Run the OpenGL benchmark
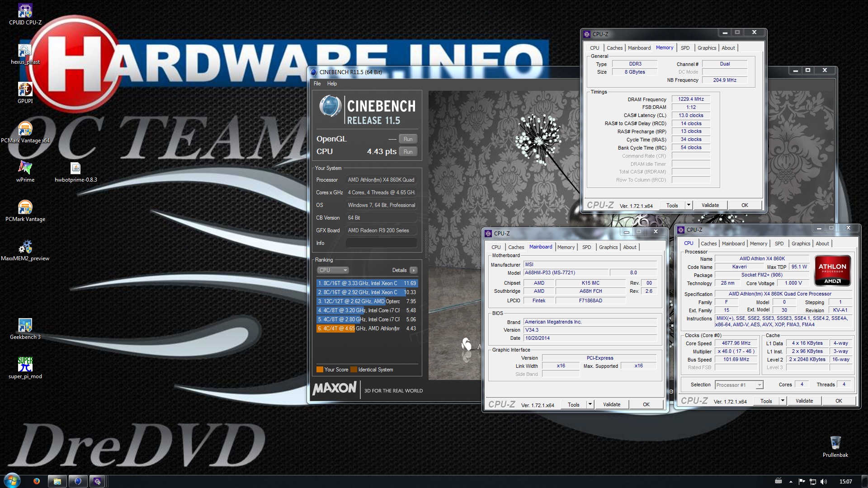Image resolution: width=868 pixels, height=488 pixels. 408,139
